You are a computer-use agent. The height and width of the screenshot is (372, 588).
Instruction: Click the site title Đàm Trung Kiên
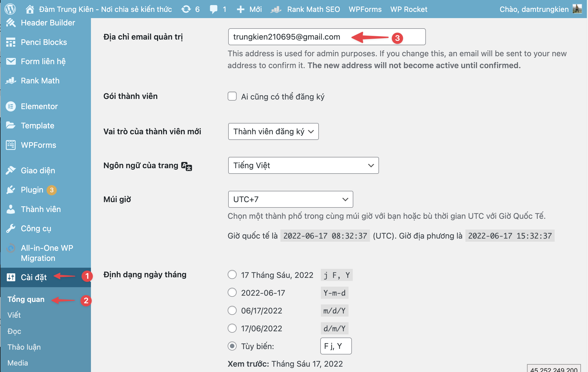pyautogui.click(x=105, y=9)
